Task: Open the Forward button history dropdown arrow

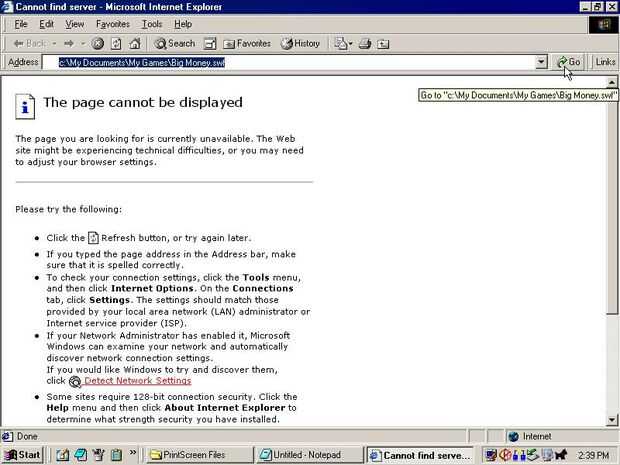Action: point(83,43)
